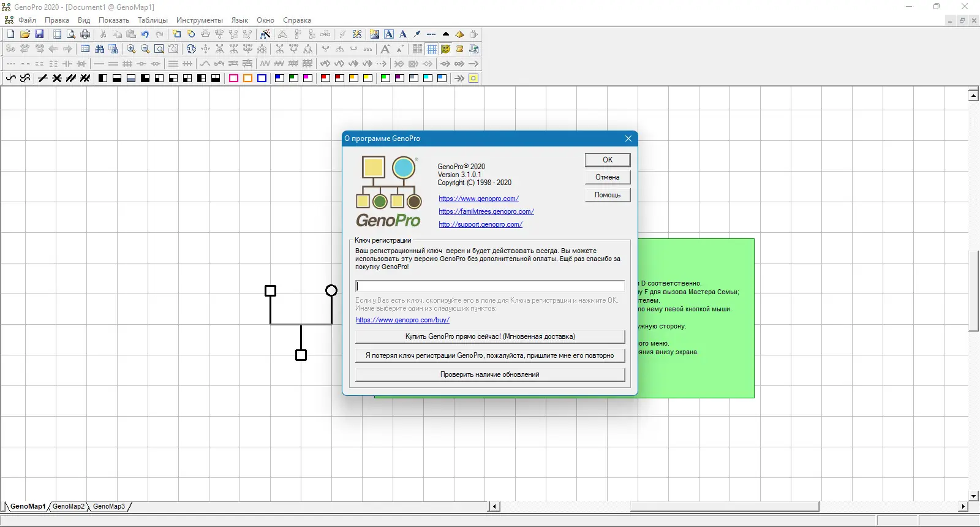This screenshot has height=527, width=980.
Task: Open print preview with the magnifier page icon
Action: coord(71,34)
